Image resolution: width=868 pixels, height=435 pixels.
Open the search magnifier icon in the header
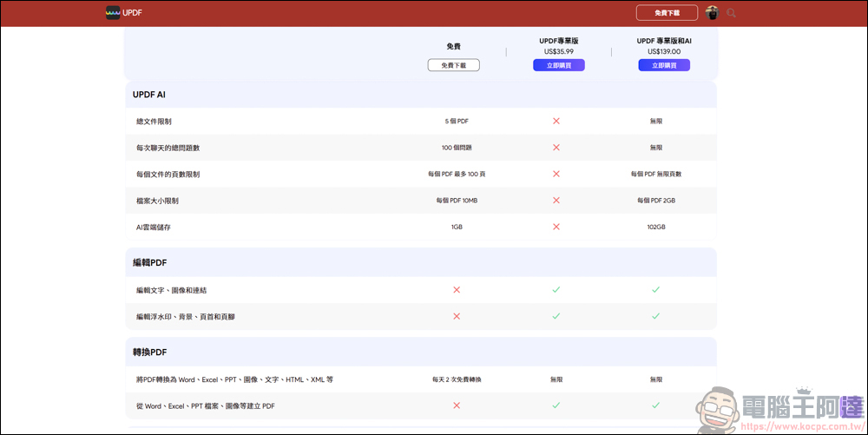tap(731, 13)
